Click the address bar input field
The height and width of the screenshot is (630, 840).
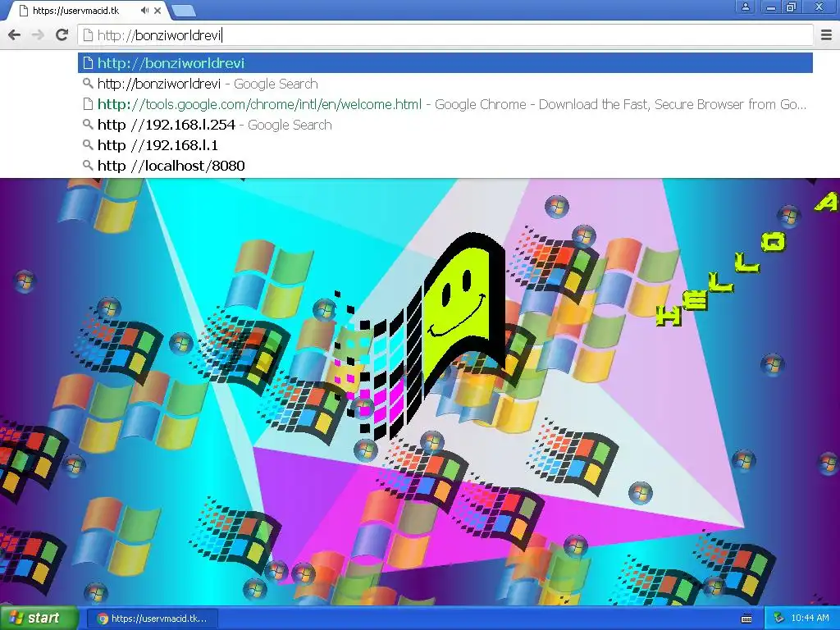(445, 35)
